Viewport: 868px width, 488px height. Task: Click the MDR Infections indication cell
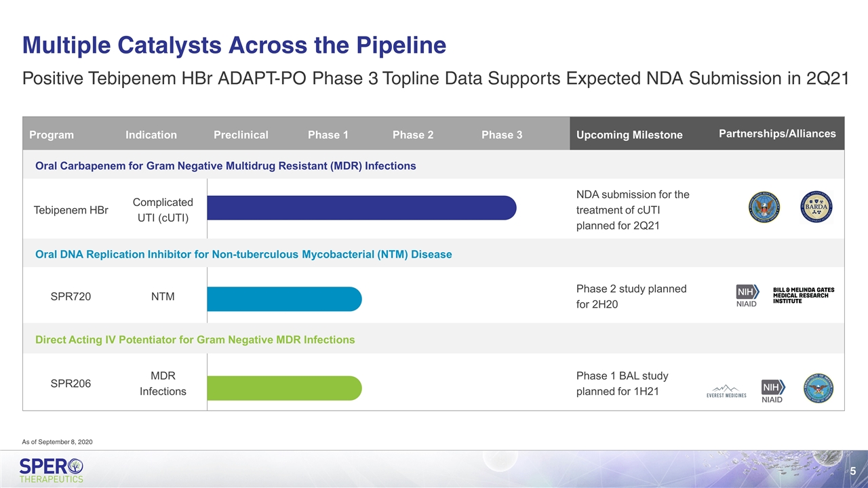tap(163, 384)
